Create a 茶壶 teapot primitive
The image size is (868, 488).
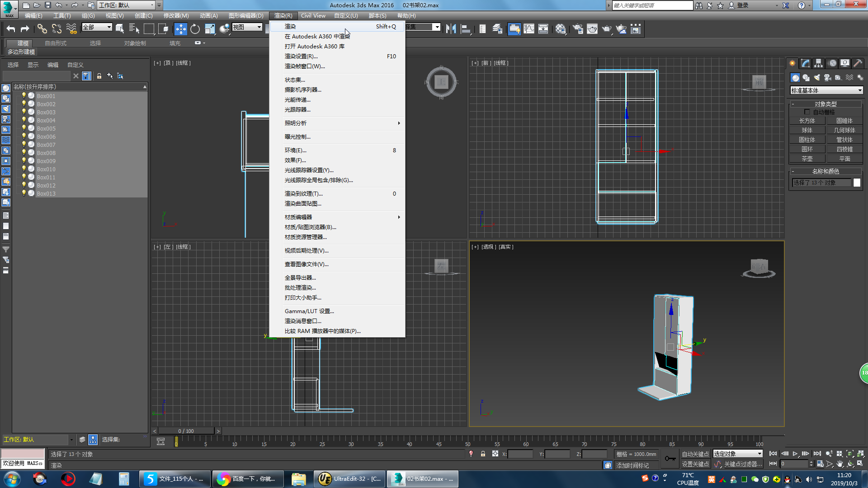tap(807, 159)
